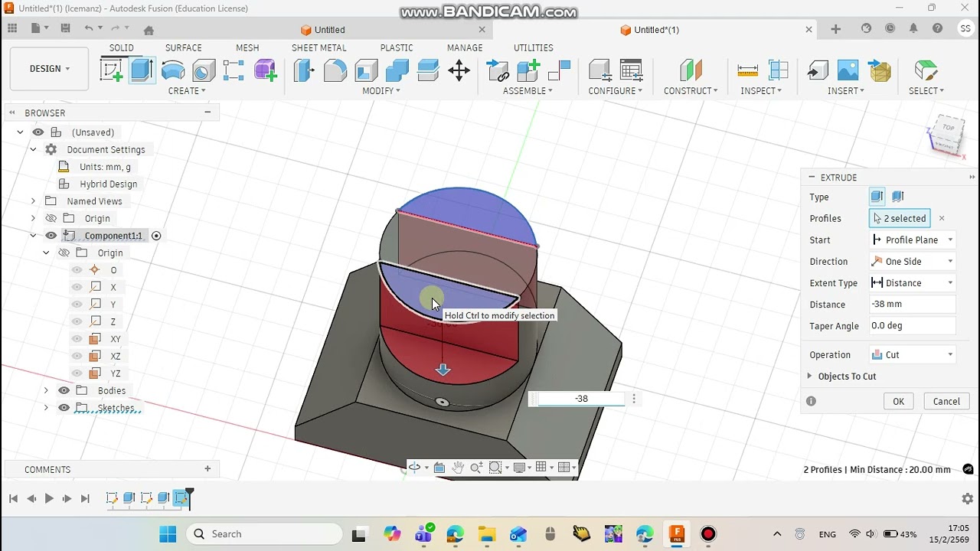Viewport: 980px width, 551px height.
Task: Select the Rectangular Pattern tool
Action: [234, 70]
